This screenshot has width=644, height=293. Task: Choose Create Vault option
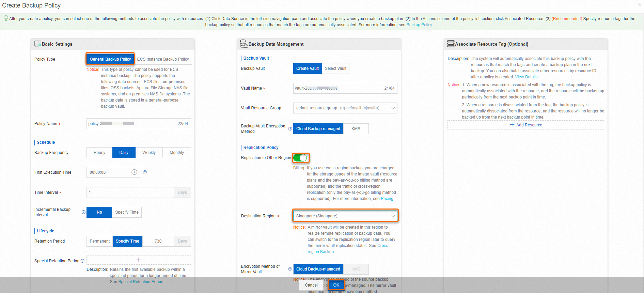coord(308,68)
